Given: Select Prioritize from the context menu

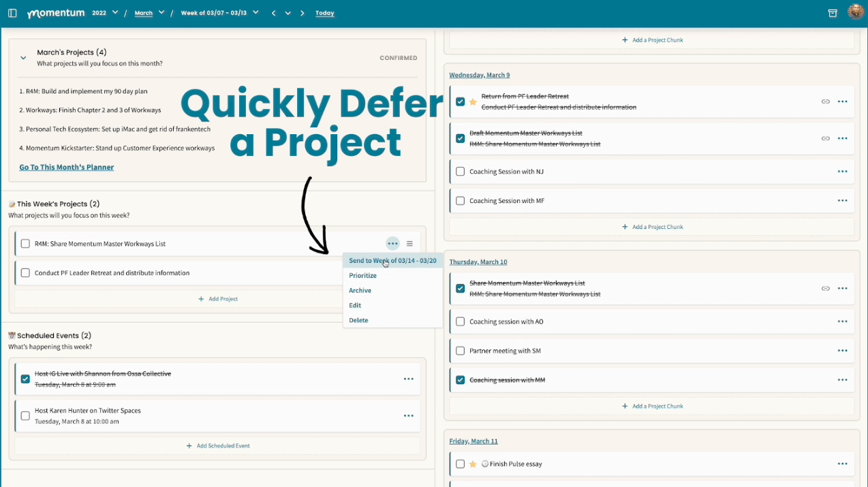Looking at the screenshot, I should (x=362, y=275).
